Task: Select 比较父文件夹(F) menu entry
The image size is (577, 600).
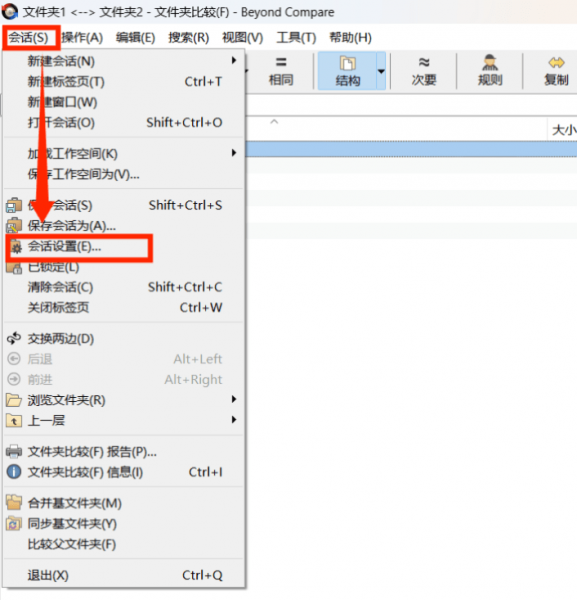Action: [124, 544]
